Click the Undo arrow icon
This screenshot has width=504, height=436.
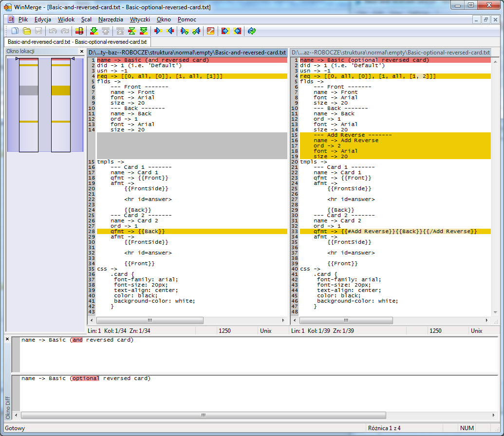53,31
